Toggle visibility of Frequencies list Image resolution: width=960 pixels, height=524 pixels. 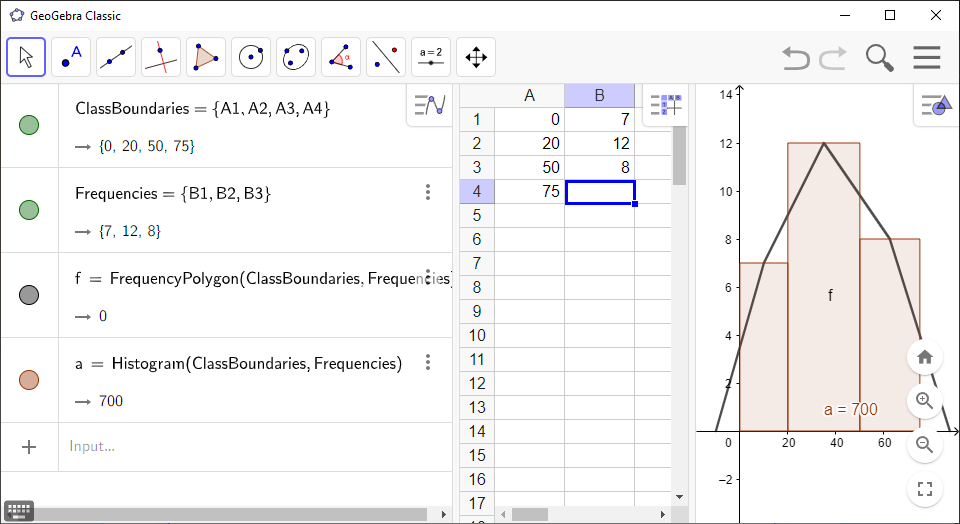29,210
